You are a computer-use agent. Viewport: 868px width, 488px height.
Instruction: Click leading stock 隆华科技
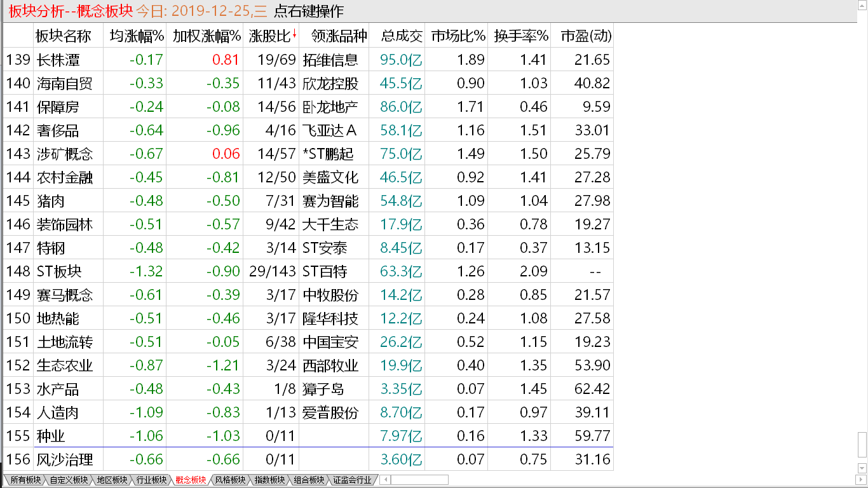330,318
